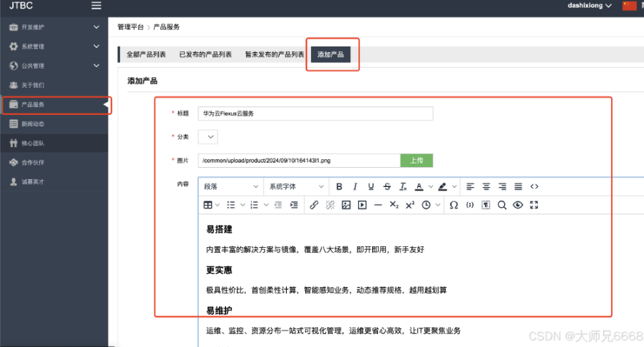
Task: Apply superscript formatting
Action: click(410, 205)
